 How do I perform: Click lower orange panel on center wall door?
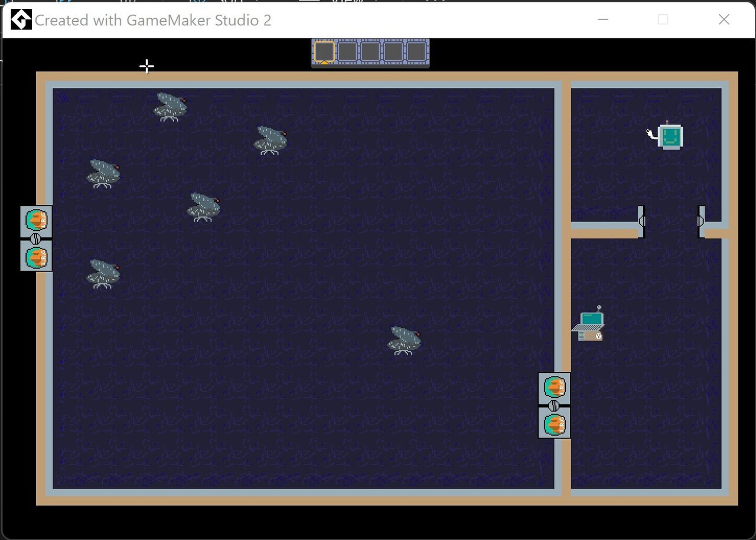(x=555, y=424)
